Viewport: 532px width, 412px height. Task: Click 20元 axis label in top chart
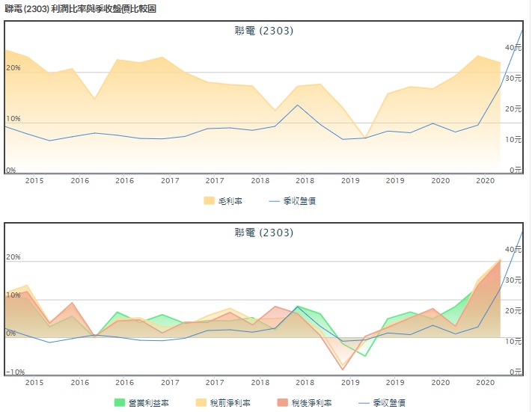513,109
